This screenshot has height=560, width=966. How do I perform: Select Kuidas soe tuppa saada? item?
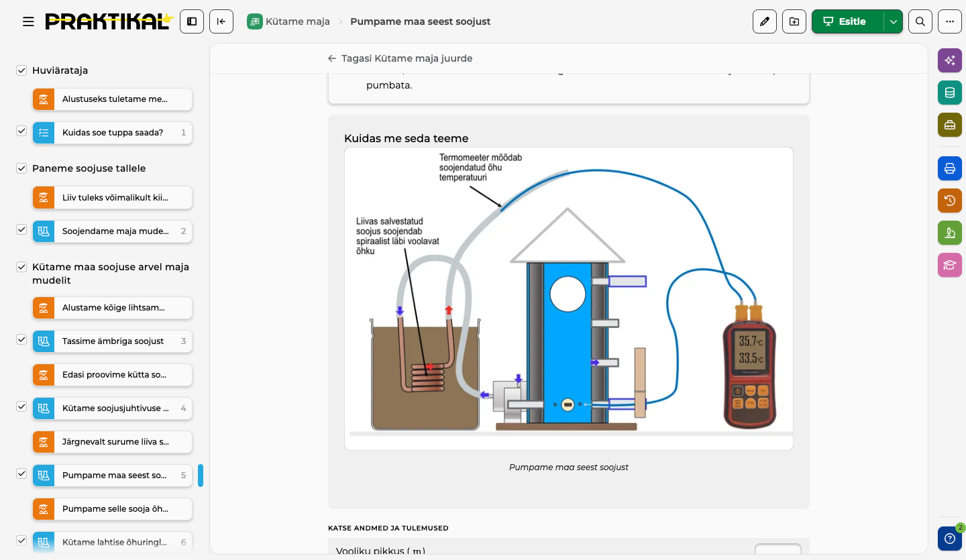[x=113, y=133]
